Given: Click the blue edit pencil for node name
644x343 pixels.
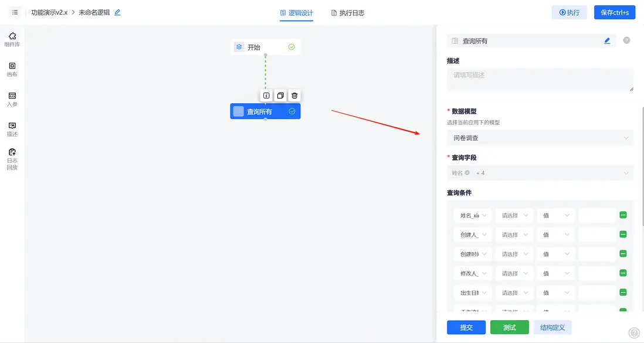Looking at the screenshot, I should [607, 40].
